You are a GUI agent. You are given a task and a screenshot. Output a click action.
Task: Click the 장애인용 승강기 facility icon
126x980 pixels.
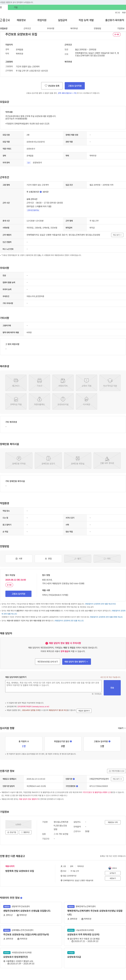pyautogui.click(x=48, y=460)
